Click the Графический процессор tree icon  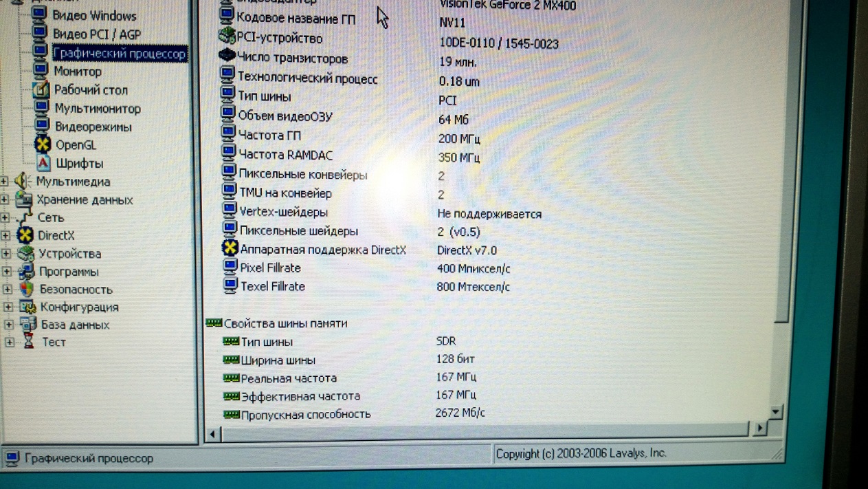point(41,52)
